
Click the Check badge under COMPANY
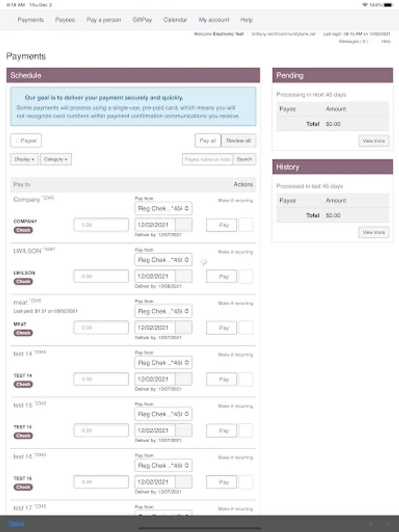[23, 230]
